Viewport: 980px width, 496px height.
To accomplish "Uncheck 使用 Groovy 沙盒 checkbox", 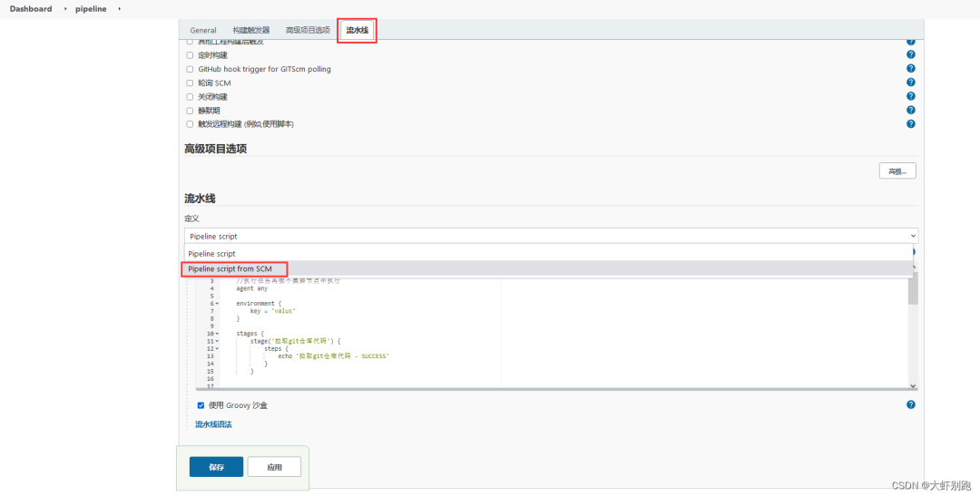I will click(201, 405).
